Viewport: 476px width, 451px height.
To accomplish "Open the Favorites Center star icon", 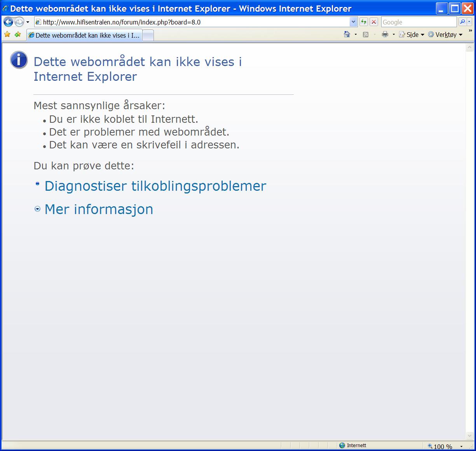I will 7,35.
